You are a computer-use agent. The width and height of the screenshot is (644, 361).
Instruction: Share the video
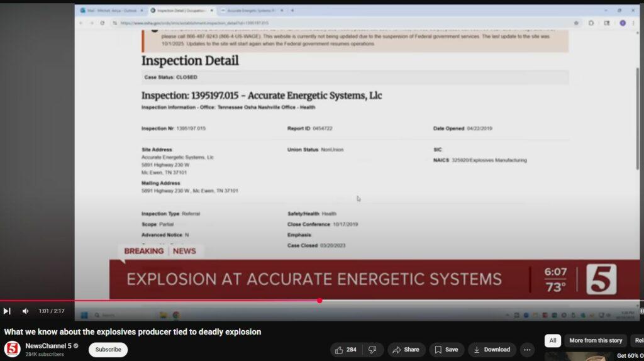pyautogui.click(x=406, y=350)
